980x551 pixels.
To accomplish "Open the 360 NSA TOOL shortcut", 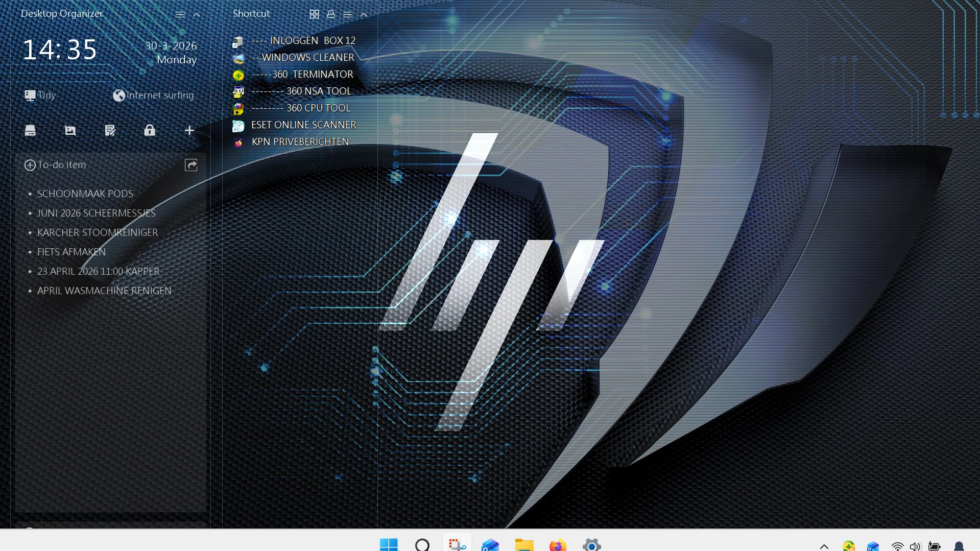I will 292,91.
